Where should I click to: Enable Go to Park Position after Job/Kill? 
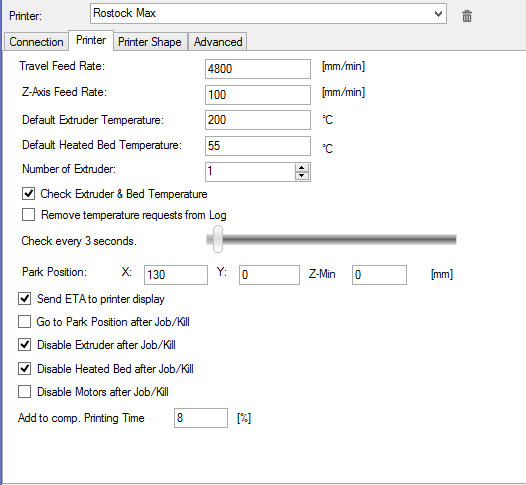pyautogui.click(x=24, y=321)
